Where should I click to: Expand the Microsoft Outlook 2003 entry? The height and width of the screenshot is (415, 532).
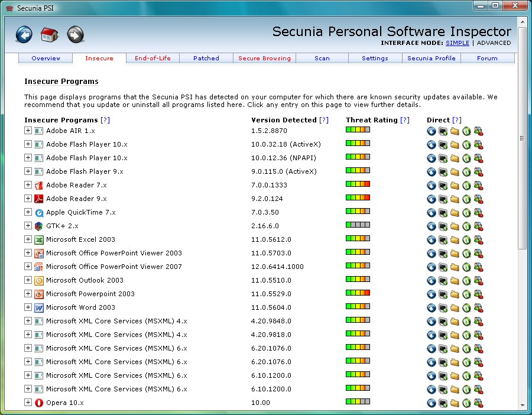pyautogui.click(x=28, y=280)
